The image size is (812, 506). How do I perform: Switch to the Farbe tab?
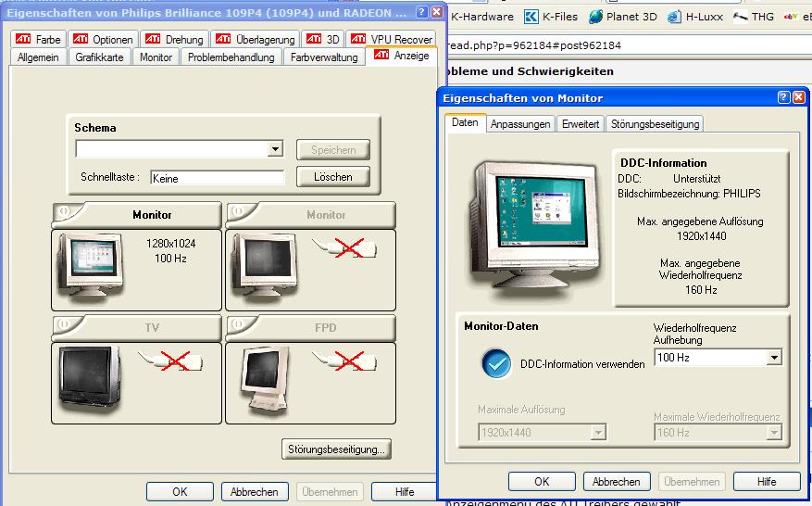[x=38, y=40]
